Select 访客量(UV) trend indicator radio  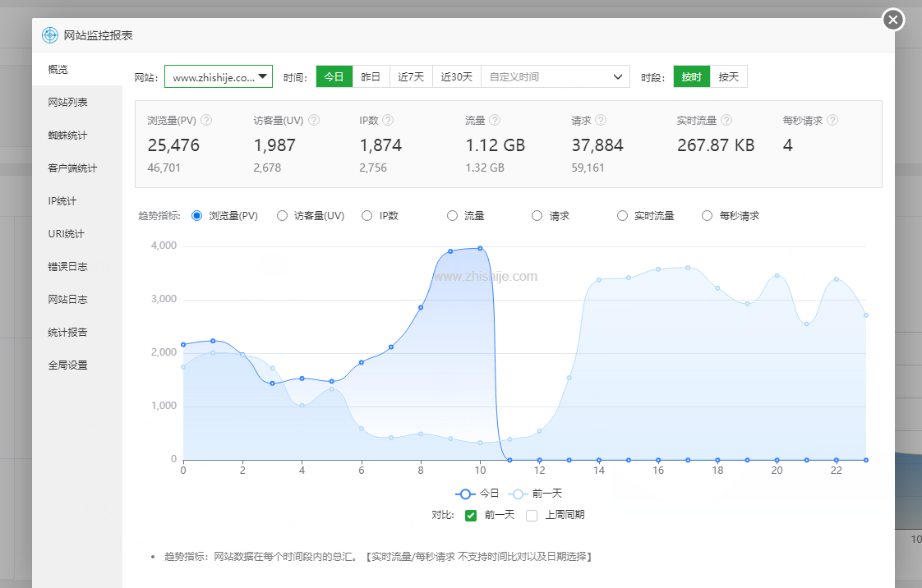click(x=282, y=216)
